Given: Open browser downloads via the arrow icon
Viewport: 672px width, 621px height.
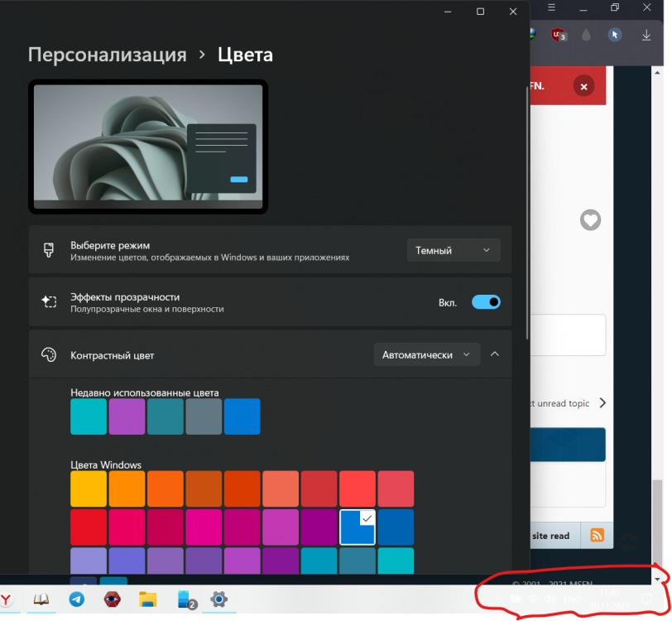Looking at the screenshot, I should [645, 35].
